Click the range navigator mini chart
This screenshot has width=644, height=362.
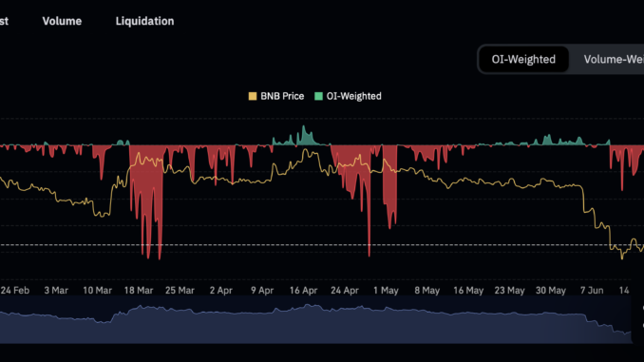[x=315, y=319]
